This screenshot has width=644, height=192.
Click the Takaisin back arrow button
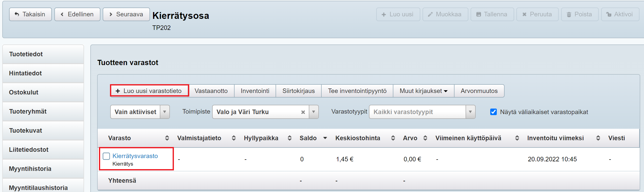point(30,14)
